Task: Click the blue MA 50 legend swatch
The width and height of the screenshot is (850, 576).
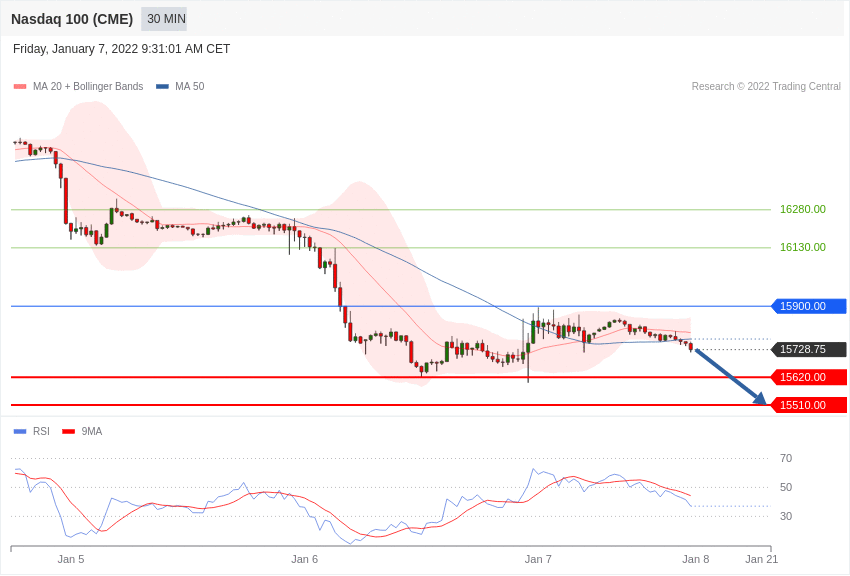Action: 163,86
